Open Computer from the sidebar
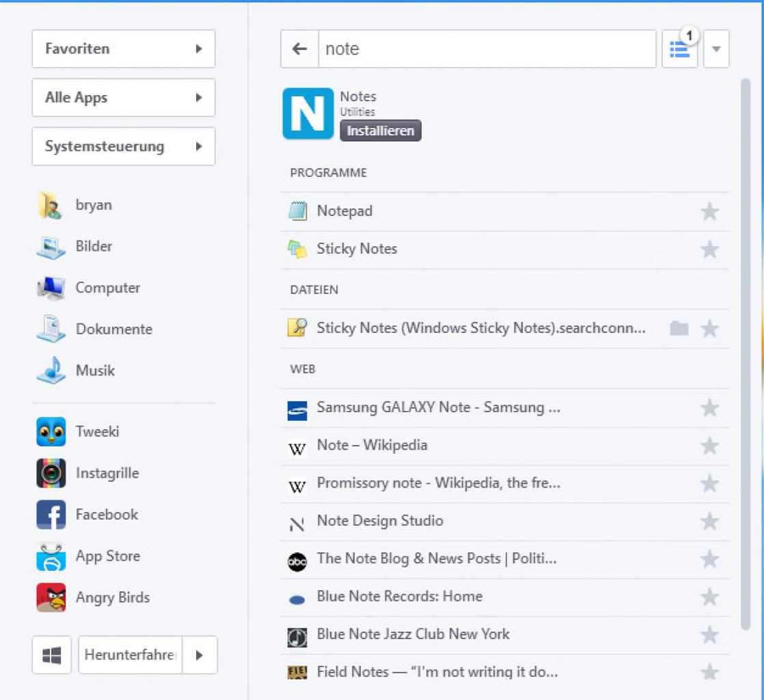The image size is (764, 700). 89,288
